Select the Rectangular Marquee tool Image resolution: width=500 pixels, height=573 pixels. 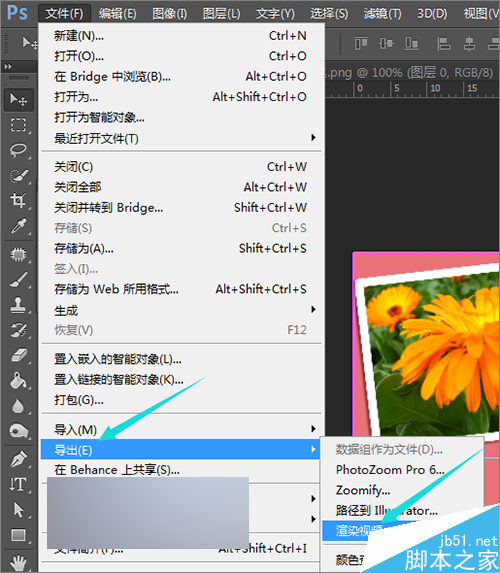(18, 125)
